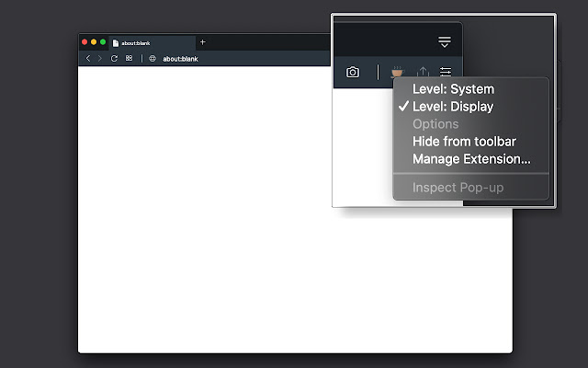The width and height of the screenshot is (588, 368).
Task: Click the globe site info icon
Action: pyautogui.click(x=153, y=59)
